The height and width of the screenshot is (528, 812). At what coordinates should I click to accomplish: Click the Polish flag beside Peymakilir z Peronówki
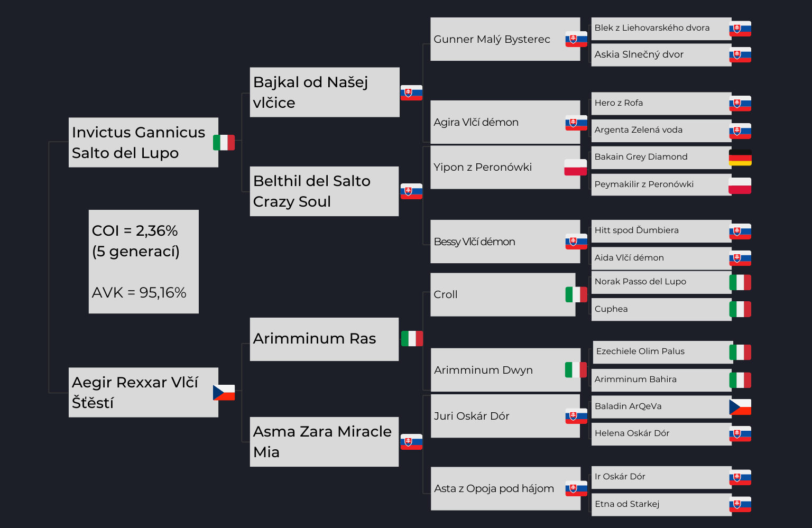740,186
